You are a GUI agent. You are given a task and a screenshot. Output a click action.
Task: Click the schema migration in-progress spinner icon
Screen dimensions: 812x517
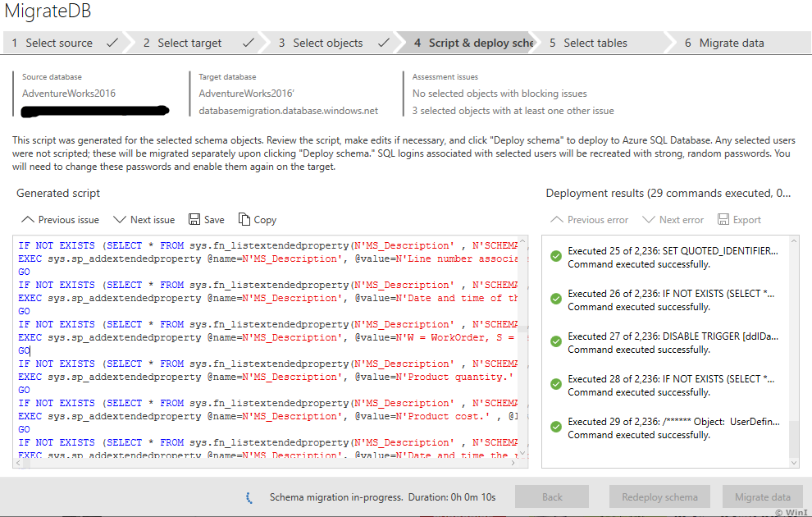click(249, 496)
